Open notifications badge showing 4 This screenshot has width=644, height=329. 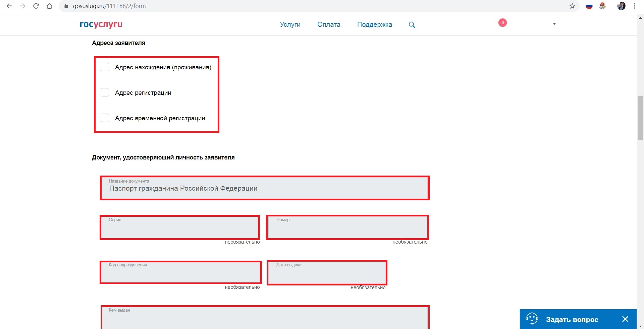(x=502, y=23)
